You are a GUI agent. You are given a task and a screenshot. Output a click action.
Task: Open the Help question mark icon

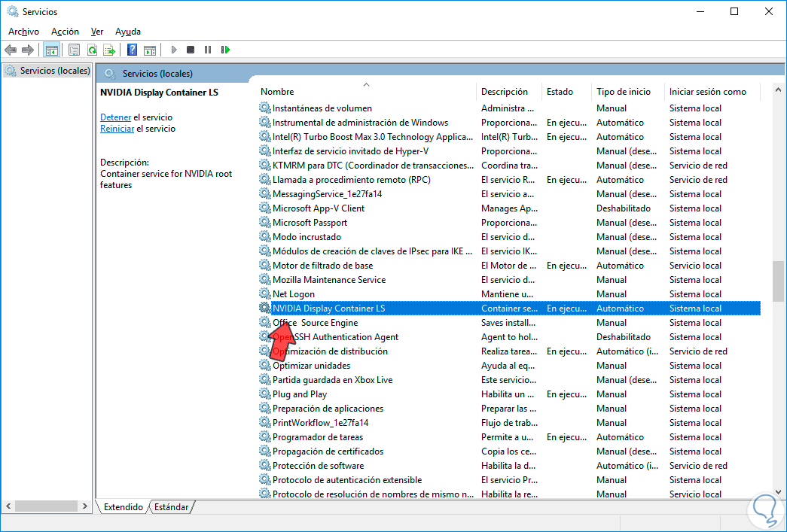point(132,50)
